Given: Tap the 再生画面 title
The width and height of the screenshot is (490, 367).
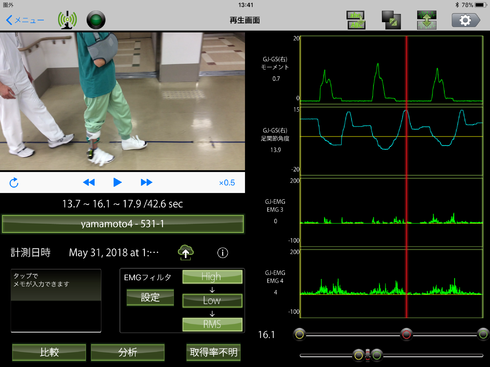Looking at the screenshot, I should [x=245, y=20].
